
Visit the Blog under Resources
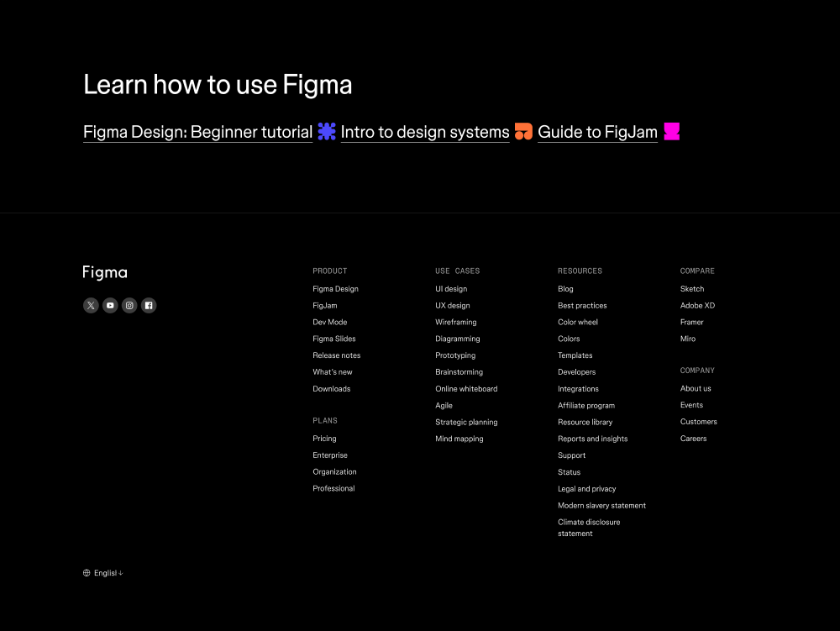click(565, 289)
